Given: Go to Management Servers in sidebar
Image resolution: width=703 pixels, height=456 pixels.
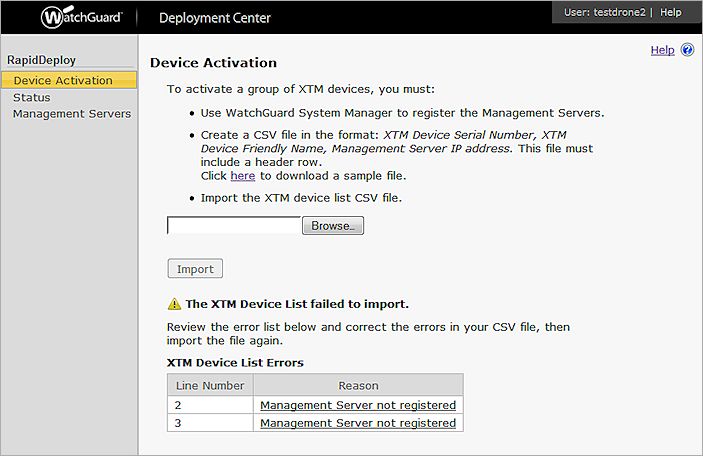Looking at the screenshot, I should click(x=72, y=114).
